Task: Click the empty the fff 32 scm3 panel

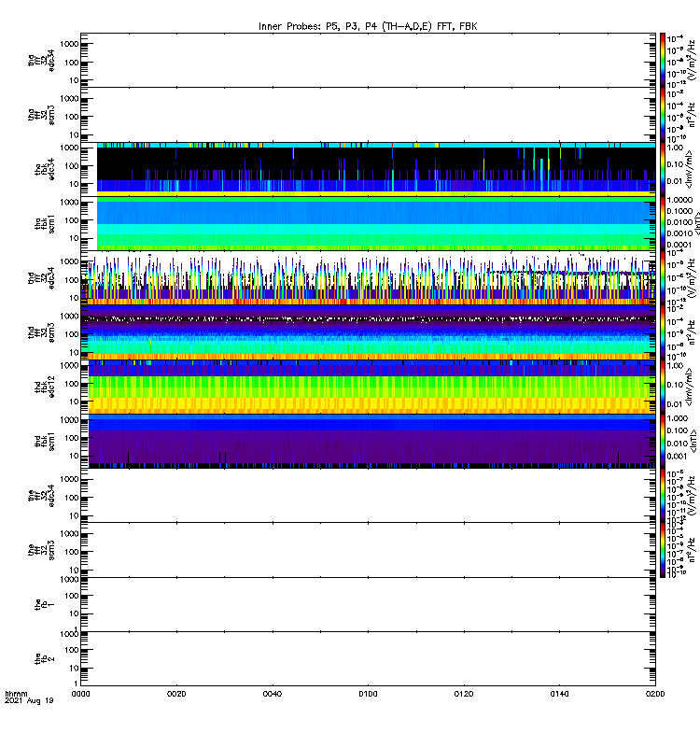Action: [x=368, y=550]
